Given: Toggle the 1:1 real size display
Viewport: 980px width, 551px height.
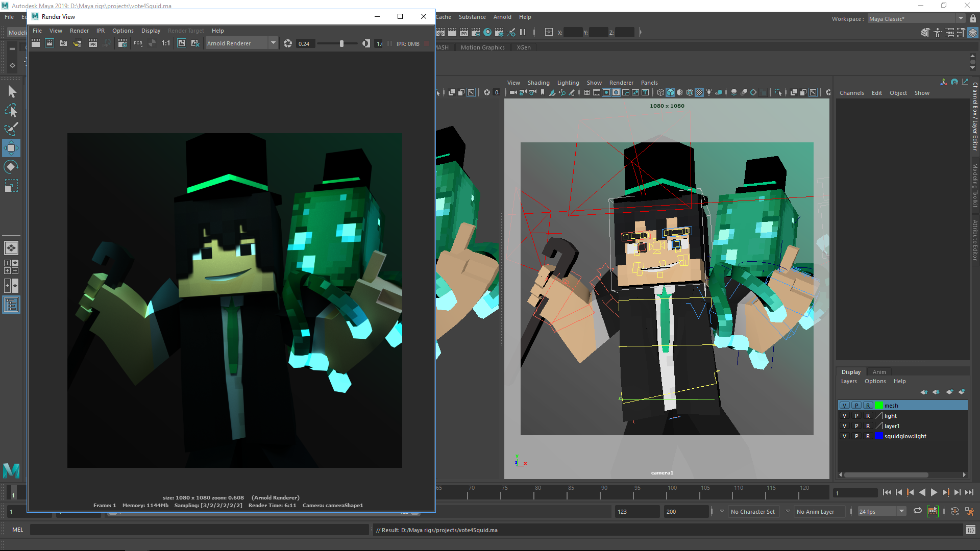Looking at the screenshot, I should 166,43.
